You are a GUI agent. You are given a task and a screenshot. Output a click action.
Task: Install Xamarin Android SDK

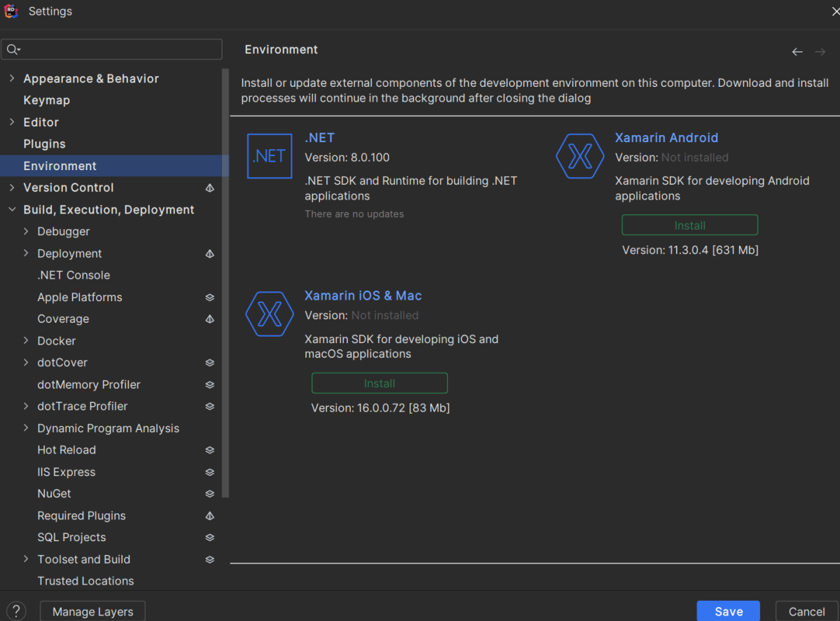689,225
